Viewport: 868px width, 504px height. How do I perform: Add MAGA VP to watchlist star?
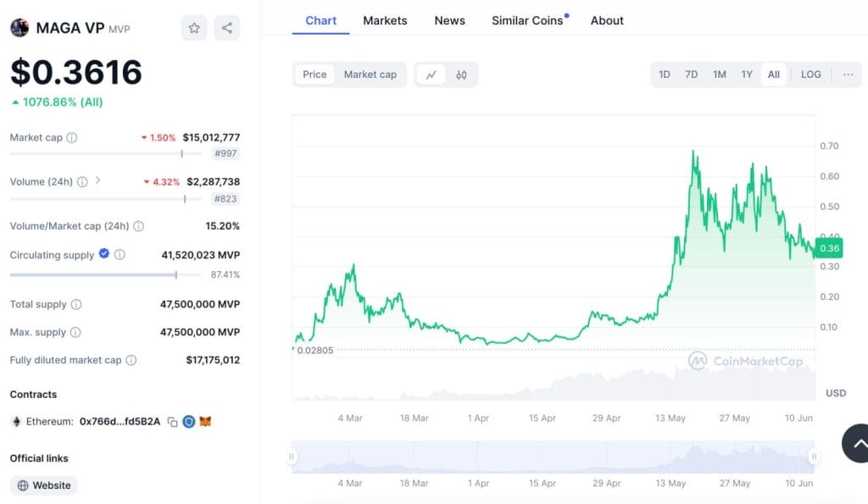pos(194,28)
